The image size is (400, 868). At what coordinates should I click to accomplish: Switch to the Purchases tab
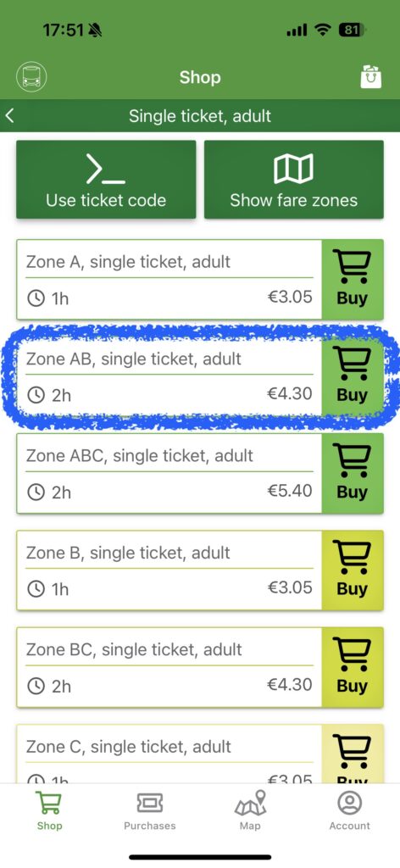[149, 811]
